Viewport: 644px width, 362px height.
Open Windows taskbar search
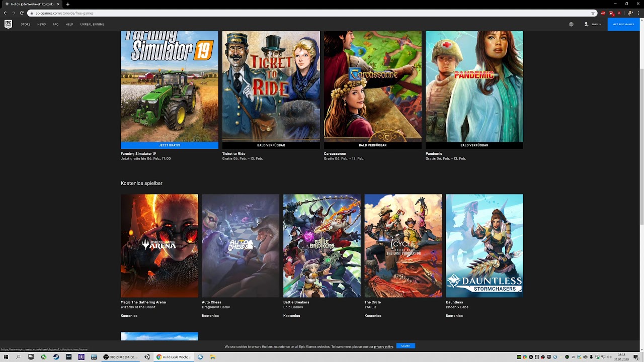coord(18,357)
